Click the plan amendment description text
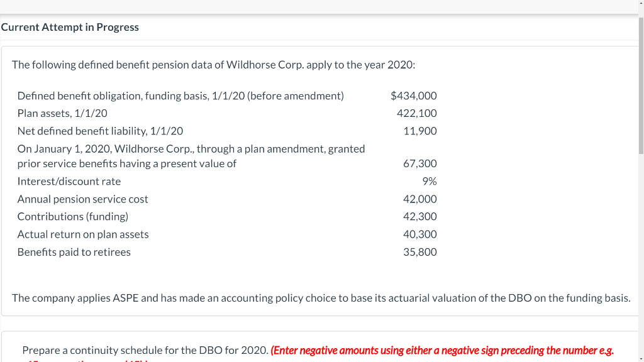The width and height of the screenshot is (644, 362). 191,156
